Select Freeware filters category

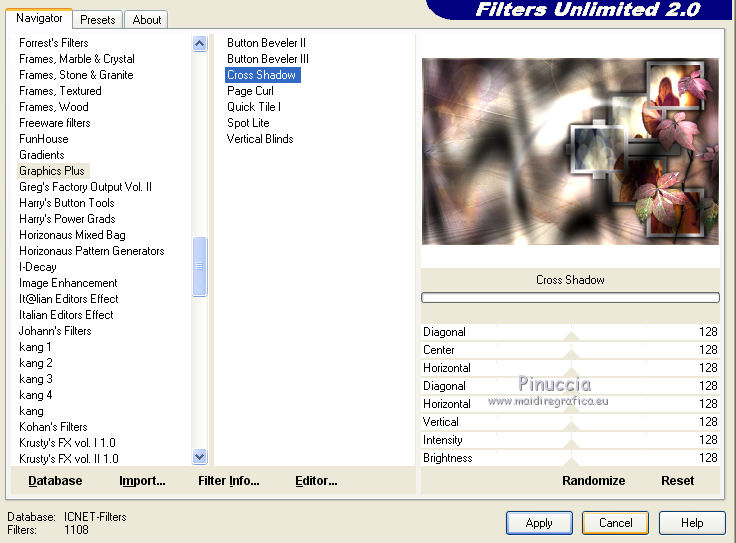(x=54, y=122)
